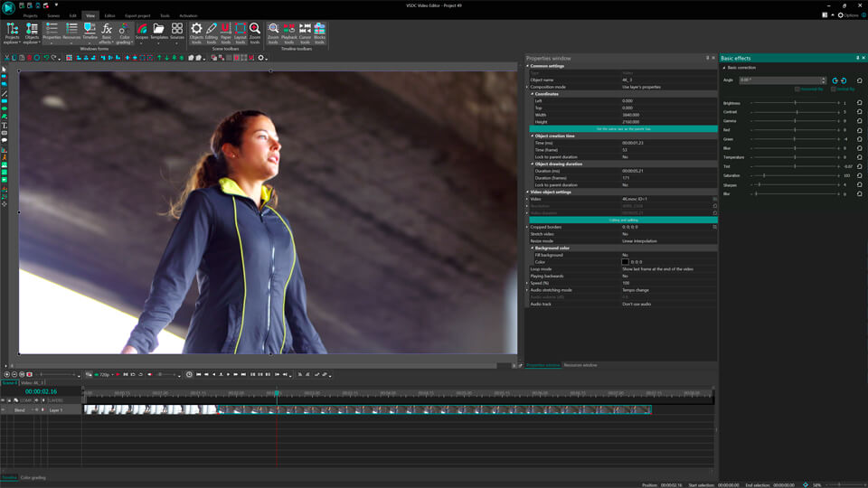Image resolution: width=868 pixels, height=488 pixels.
Task: Click the undo arrow icon
Action: pyautogui.click(x=46, y=58)
